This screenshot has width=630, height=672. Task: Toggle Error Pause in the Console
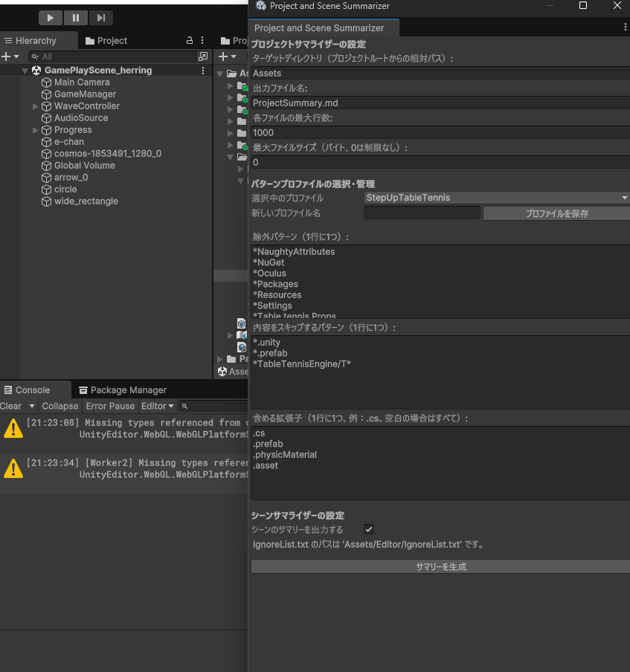pos(110,406)
